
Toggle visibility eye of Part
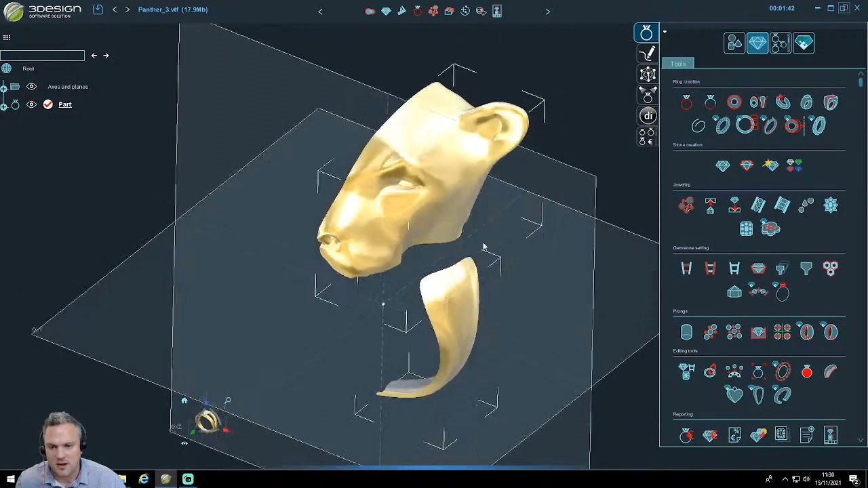click(31, 104)
